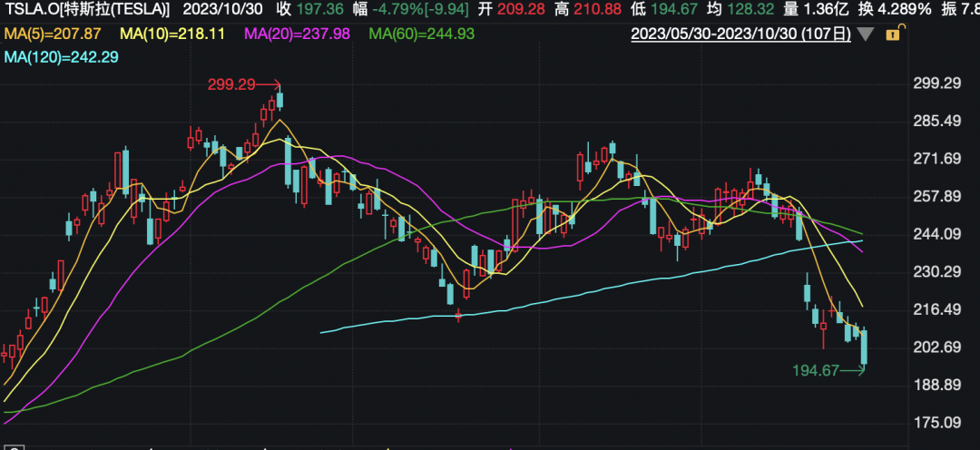Click the 244.09 price axis label

click(x=936, y=234)
